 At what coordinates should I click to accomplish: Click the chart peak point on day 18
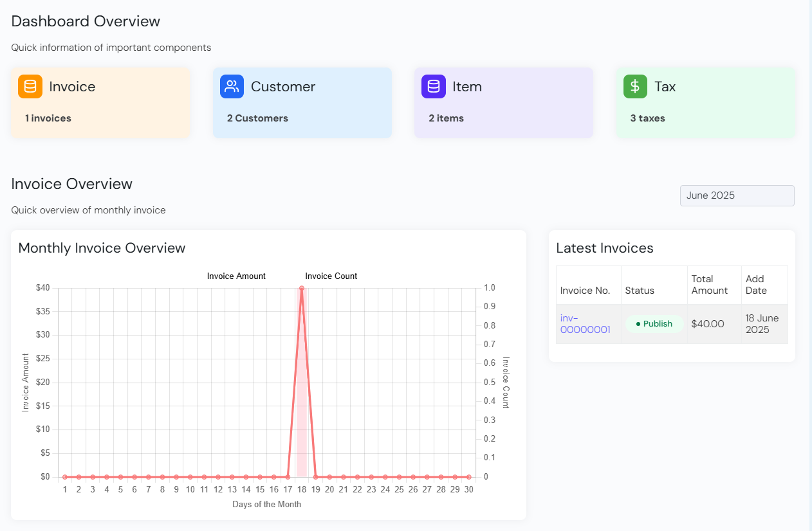[301, 289]
